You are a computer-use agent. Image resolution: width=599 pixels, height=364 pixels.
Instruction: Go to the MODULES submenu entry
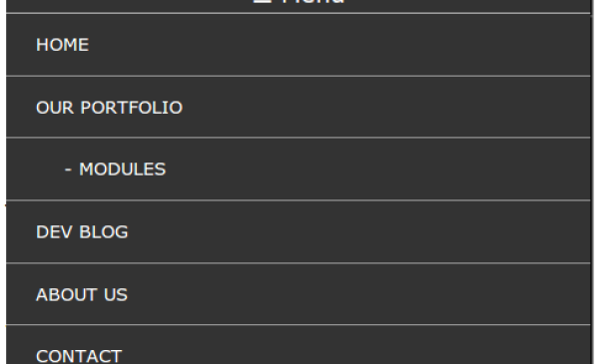pos(122,170)
